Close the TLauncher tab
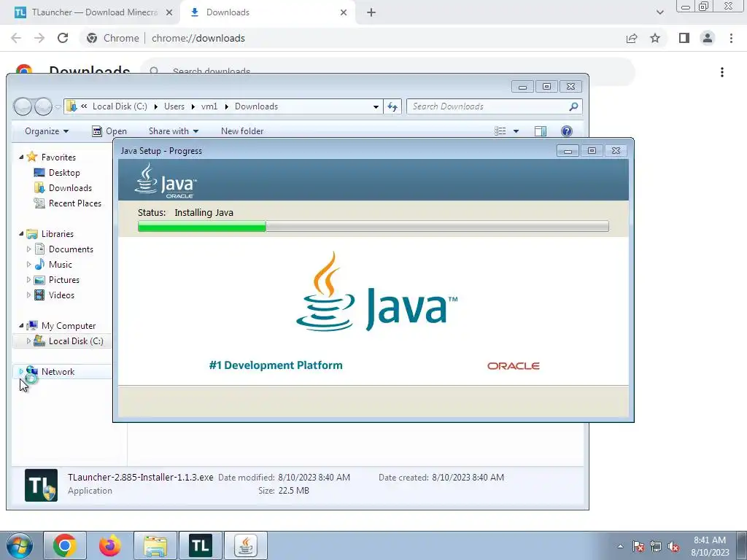The width and height of the screenshot is (747, 560). tap(169, 12)
